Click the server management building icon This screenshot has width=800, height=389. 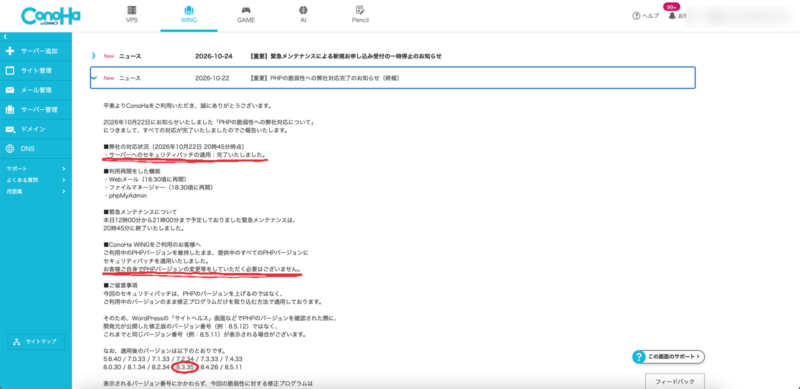point(10,110)
